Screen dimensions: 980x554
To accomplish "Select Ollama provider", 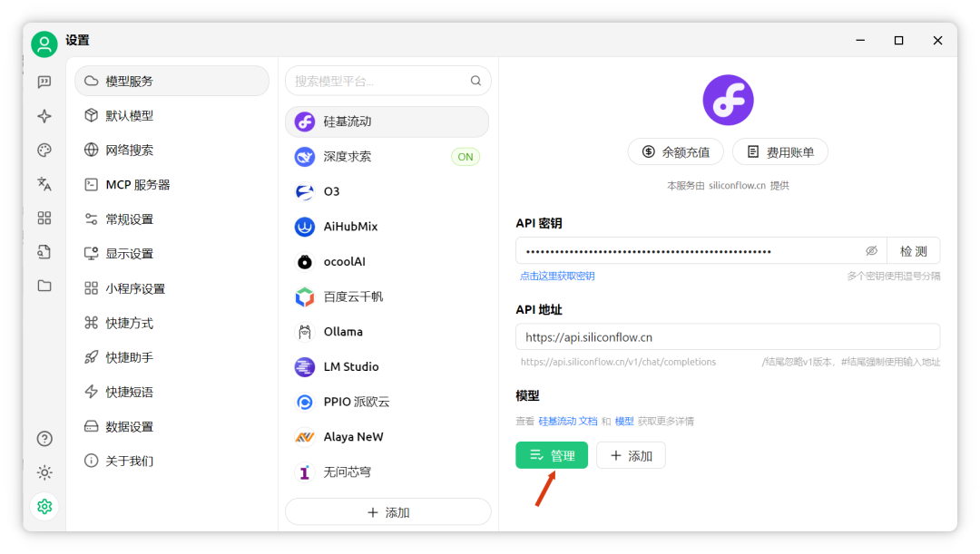I will [x=387, y=332].
